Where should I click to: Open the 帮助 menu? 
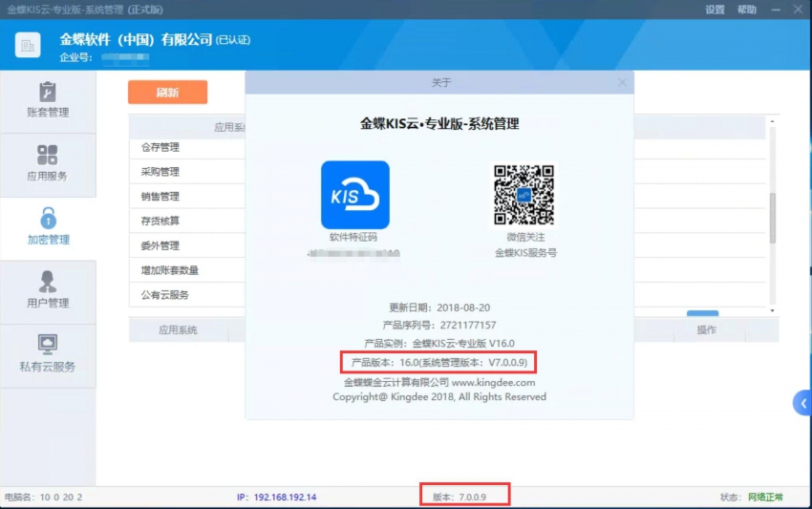pos(747,10)
